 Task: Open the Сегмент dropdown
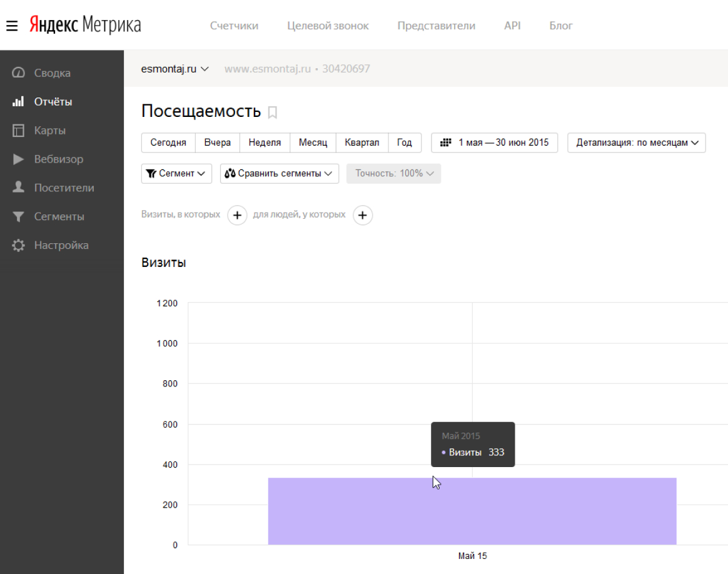coord(176,174)
